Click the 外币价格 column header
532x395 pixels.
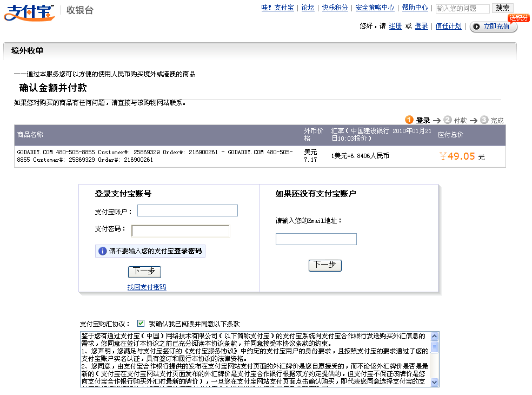314,135
